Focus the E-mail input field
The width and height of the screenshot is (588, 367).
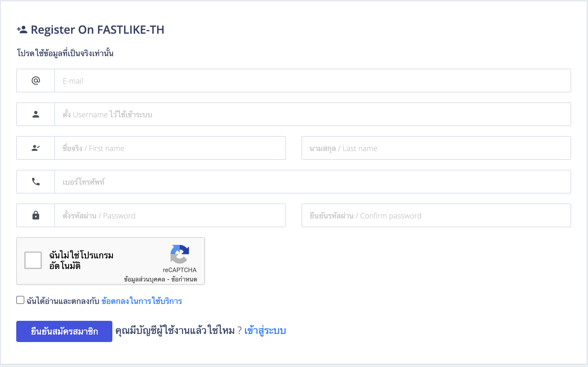click(312, 81)
